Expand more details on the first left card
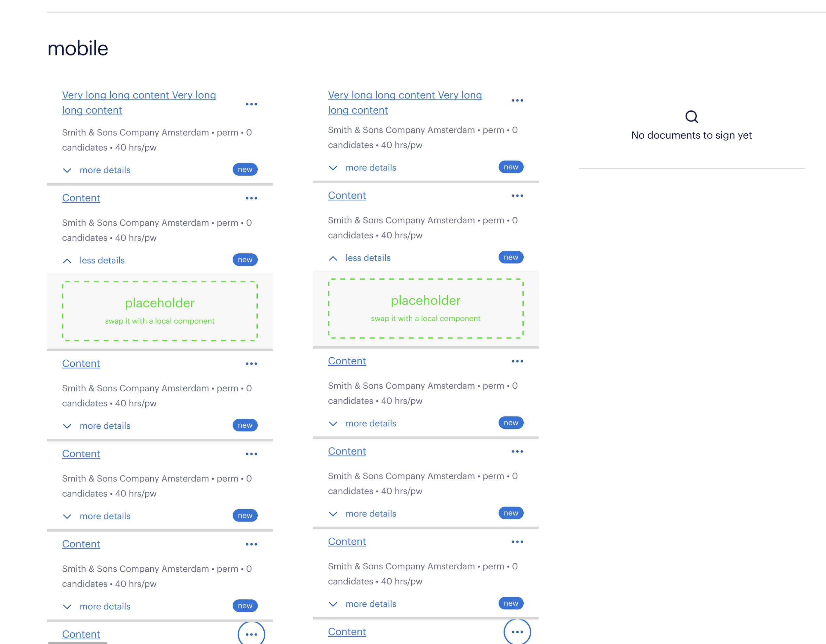The width and height of the screenshot is (826, 644). click(x=105, y=170)
